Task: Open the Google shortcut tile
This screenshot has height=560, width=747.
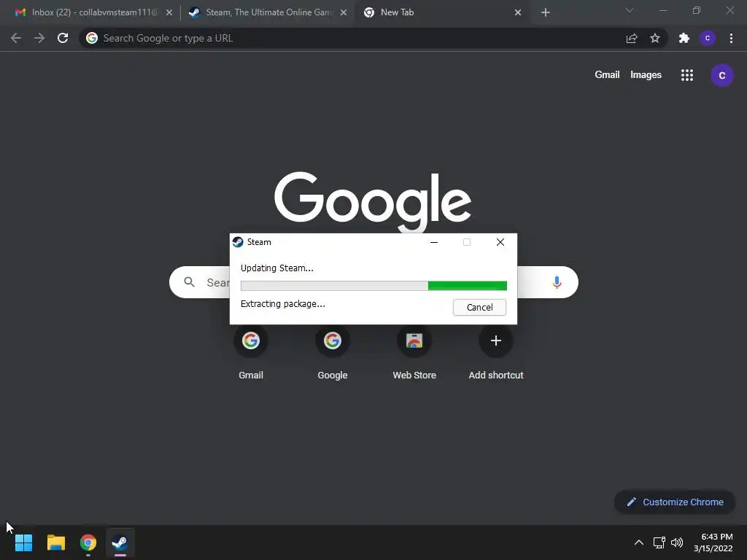Action: (x=333, y=352)
